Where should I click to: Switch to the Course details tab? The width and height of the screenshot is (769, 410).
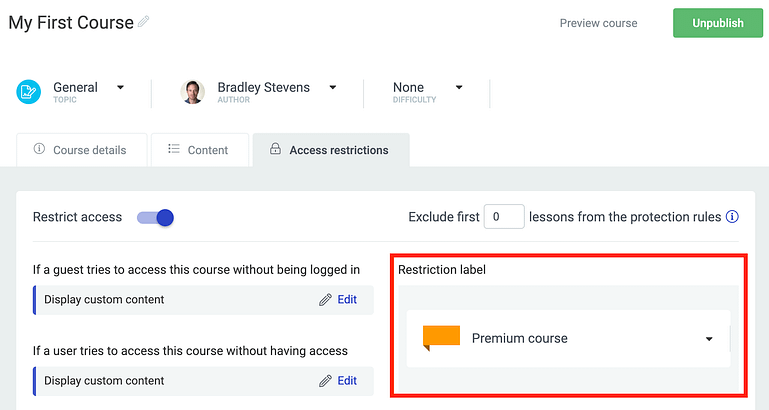tap(82, 150)
